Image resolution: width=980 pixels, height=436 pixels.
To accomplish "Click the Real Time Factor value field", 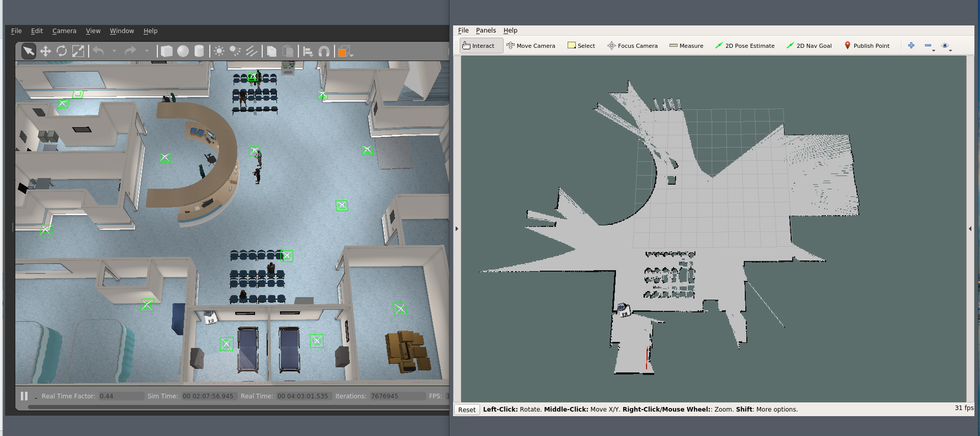I will pyautogui.click(x=121, y=396).
